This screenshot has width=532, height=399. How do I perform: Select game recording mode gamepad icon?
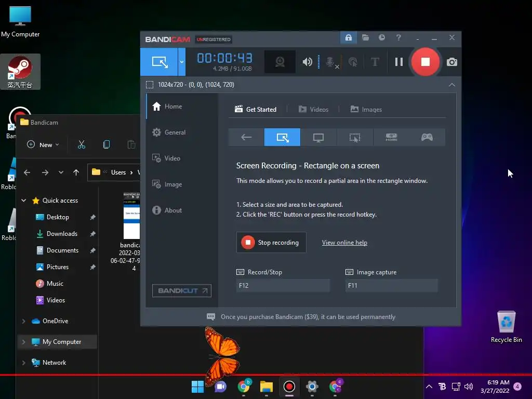pos(427,137)
